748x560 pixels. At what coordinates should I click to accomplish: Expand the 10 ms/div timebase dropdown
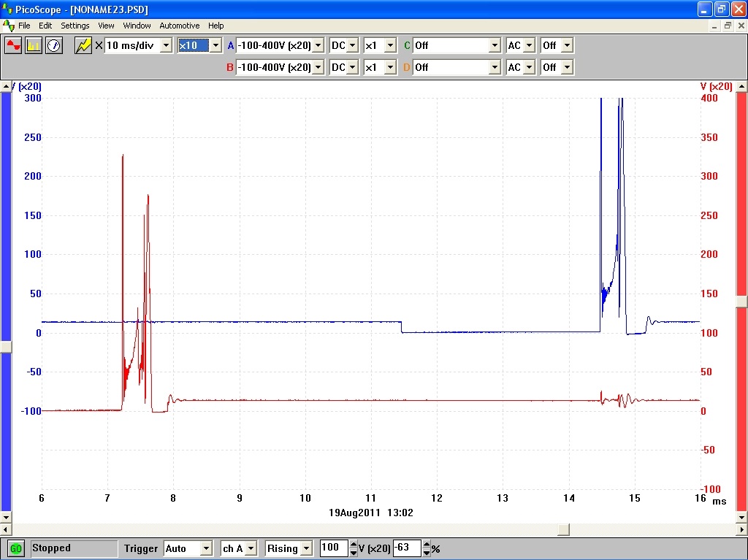click(166, 45)
